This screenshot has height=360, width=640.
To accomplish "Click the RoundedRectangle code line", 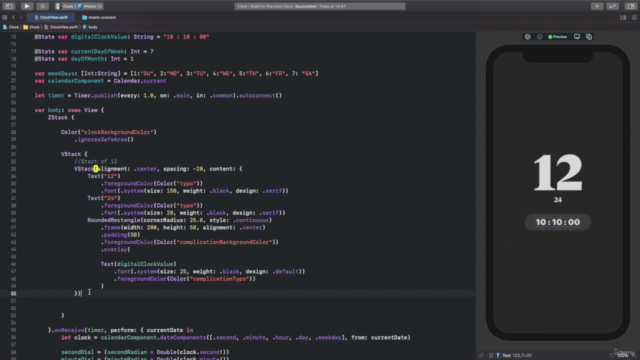I will (x=180, y=220).
